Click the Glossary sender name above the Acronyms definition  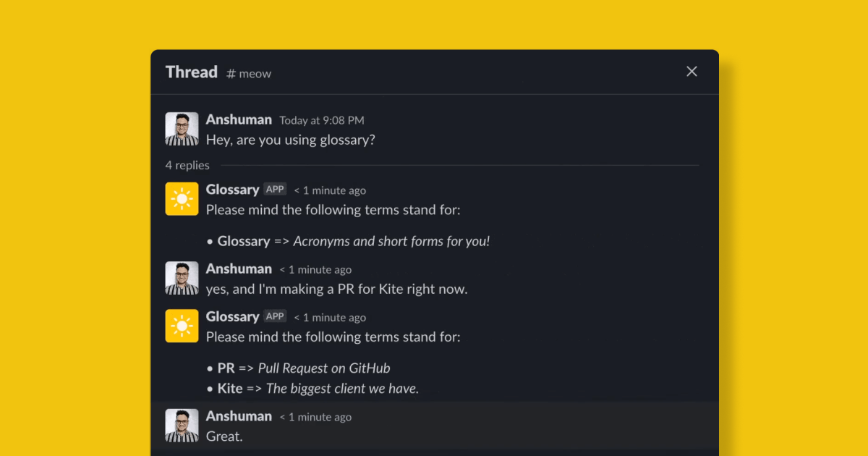[x=232, y=190]
